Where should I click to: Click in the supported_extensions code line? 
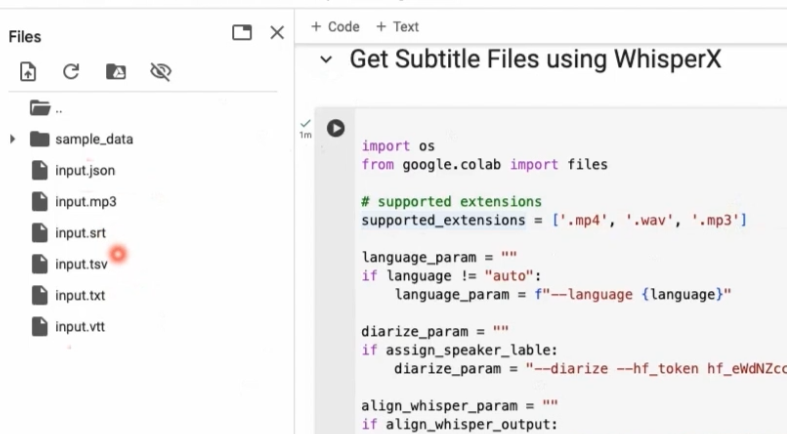[x=554, y=220]
